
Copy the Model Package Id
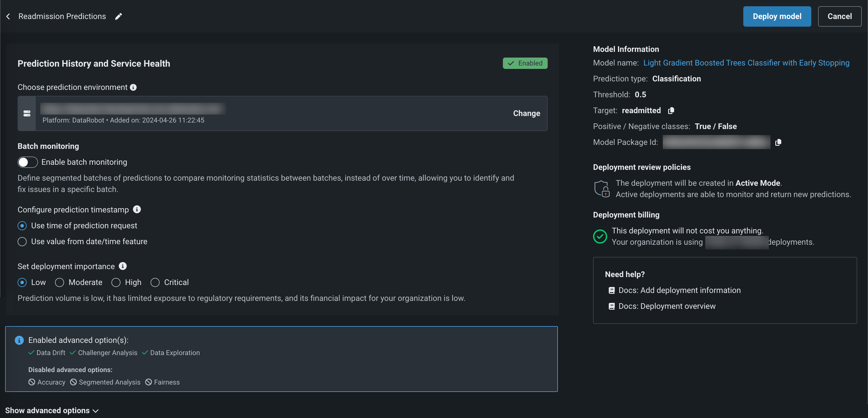(x=778, y=142)
